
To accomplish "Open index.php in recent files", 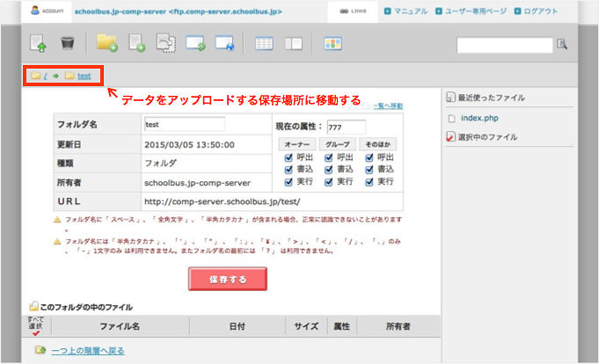I will [479, 118].
